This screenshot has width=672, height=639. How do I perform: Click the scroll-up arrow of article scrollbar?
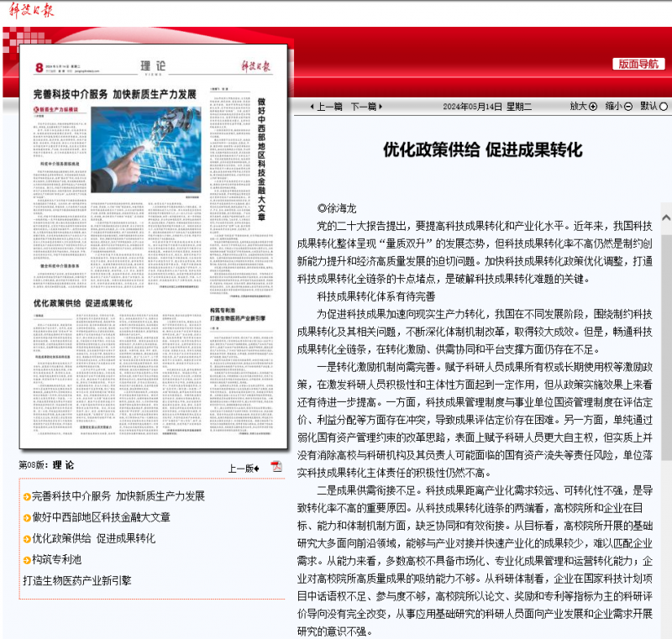click(x=666, y=217)
